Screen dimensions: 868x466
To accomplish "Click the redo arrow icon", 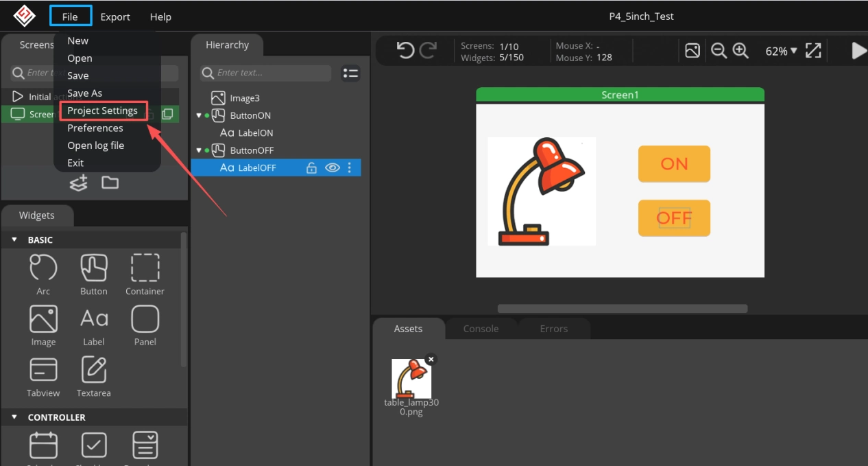I will tap(428, 50).
